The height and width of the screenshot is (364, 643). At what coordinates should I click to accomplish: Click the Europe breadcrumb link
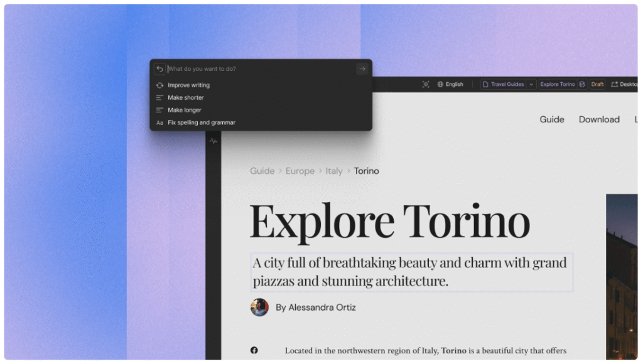300,171
